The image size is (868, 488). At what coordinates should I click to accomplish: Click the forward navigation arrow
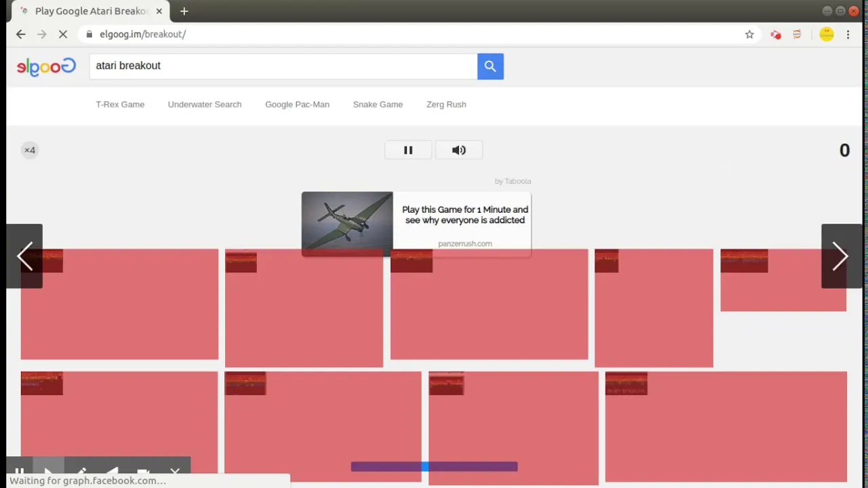point(42,34)
